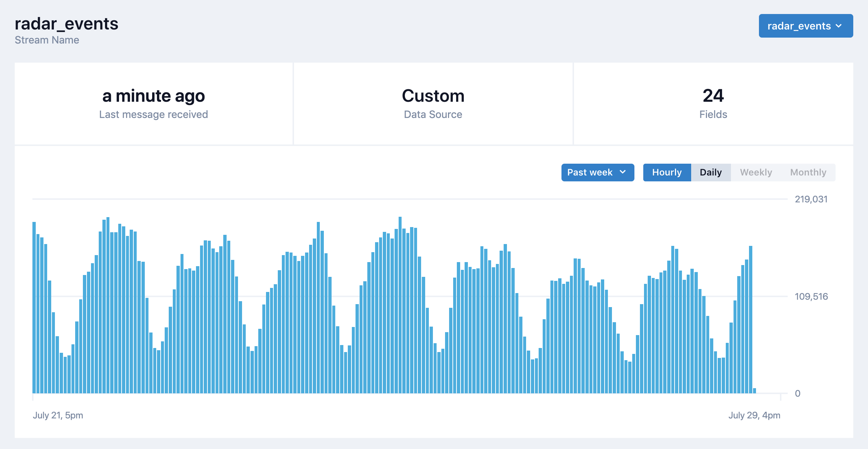Click the 219,031 y-axis label
The width and height of the screenshot is (868, 449).
pos(811,199)
